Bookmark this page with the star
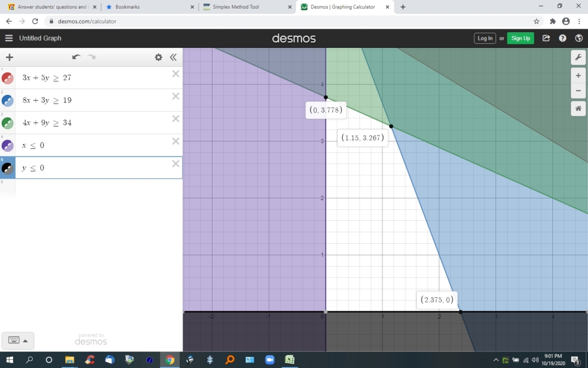588x368 pixels. coord(537,21)
